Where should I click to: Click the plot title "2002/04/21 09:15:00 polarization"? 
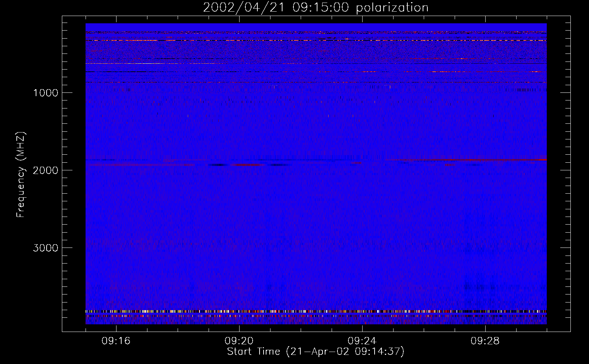[316, 8]
